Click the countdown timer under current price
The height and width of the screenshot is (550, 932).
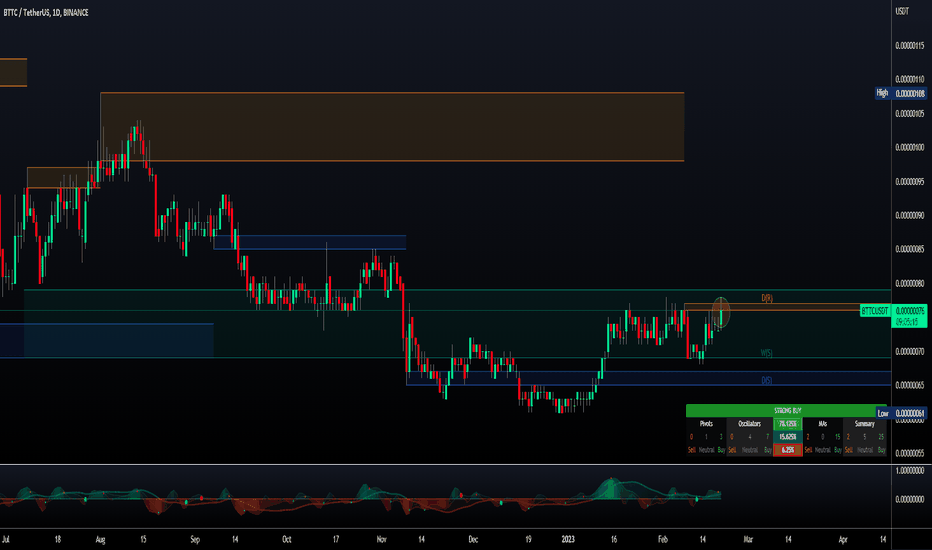tap(907, 322)
